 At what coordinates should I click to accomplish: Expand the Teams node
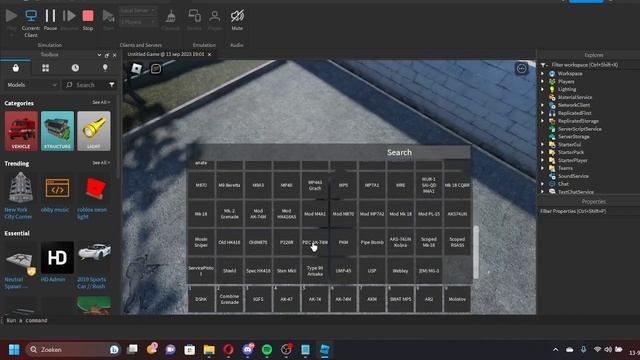point(542,168)
